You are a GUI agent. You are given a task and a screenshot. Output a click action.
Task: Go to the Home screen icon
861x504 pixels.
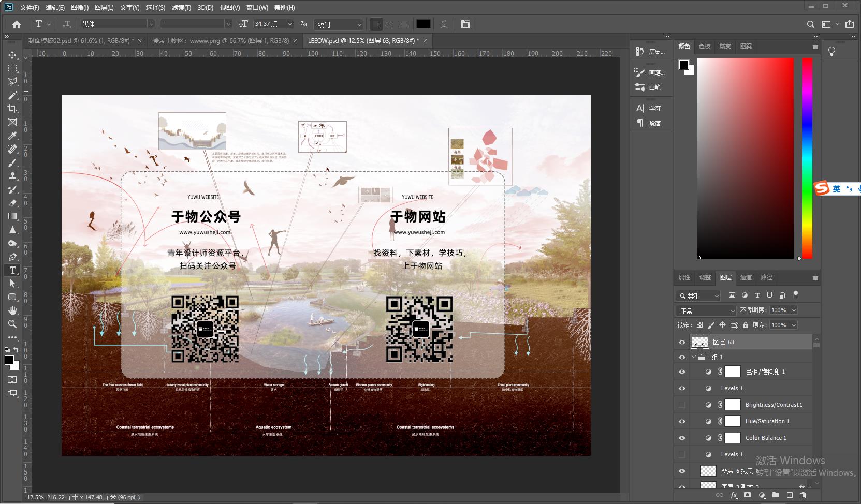click(x=17, y=24)
